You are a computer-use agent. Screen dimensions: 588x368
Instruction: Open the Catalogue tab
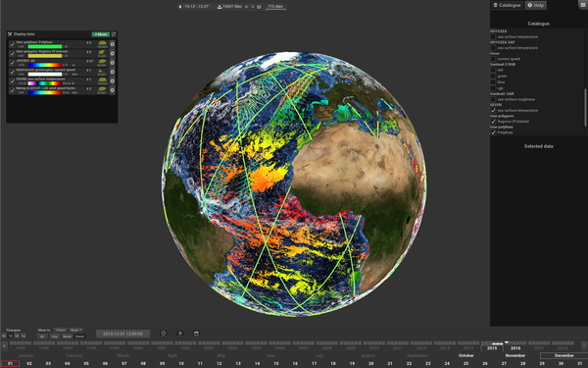click(x=507, y=5)
